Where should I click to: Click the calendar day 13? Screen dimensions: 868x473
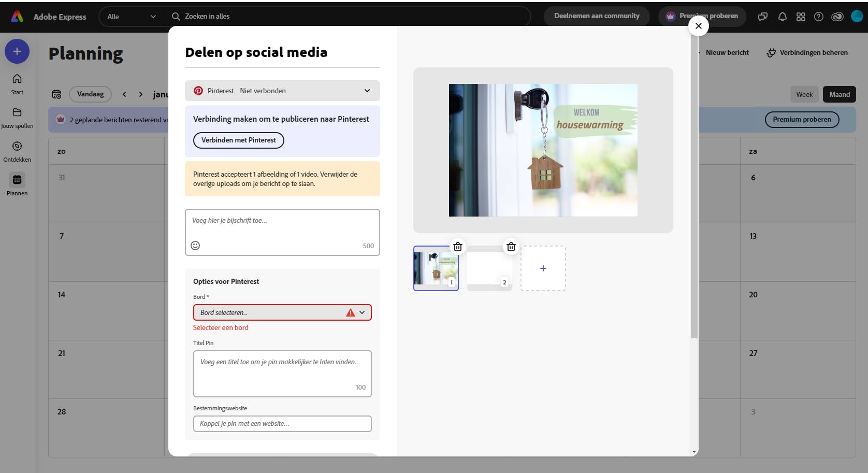[753, 236]
